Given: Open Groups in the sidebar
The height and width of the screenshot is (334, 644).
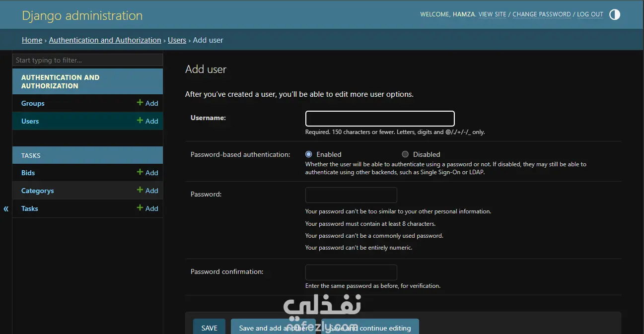Looking at the screenshot, I should point(33,103).
